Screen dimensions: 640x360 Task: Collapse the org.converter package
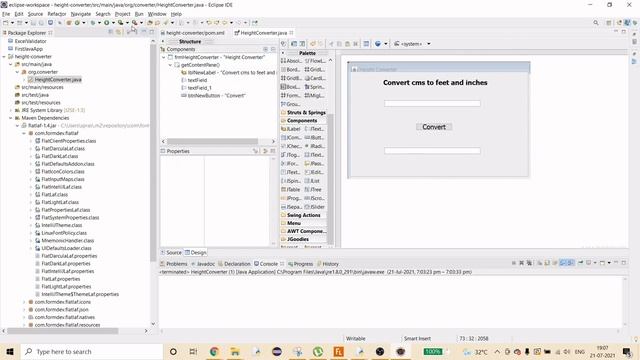[x=18, y=72]
